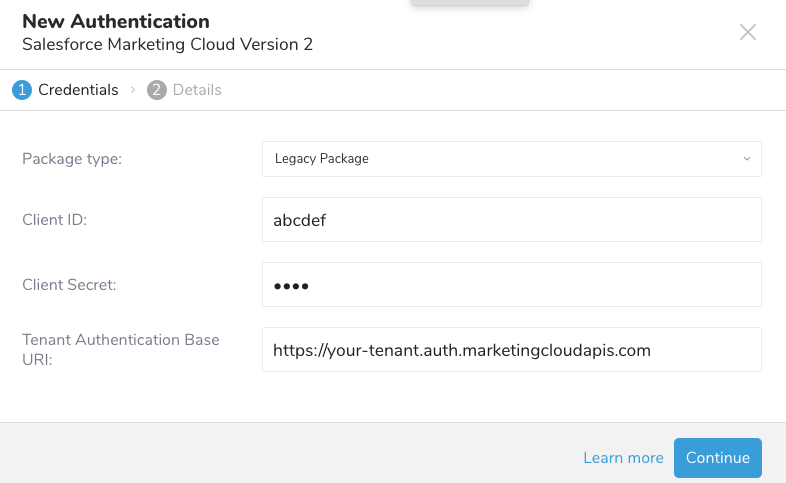Select the Tenant Authentication Base URI field
The height and width of the screenshot is (483, 786).
pos(511,350)
